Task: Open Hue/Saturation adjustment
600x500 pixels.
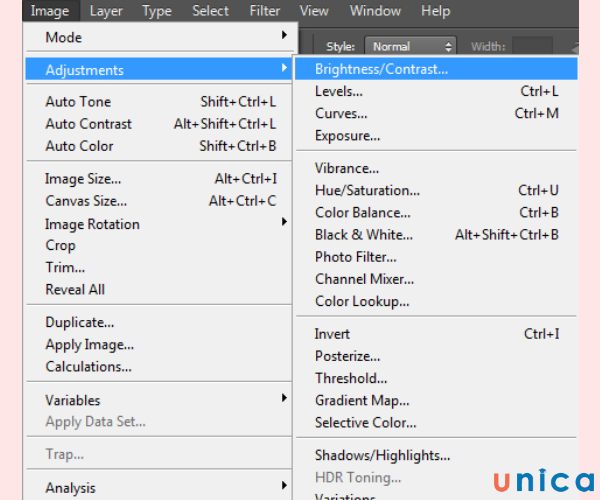Action: 367,190
